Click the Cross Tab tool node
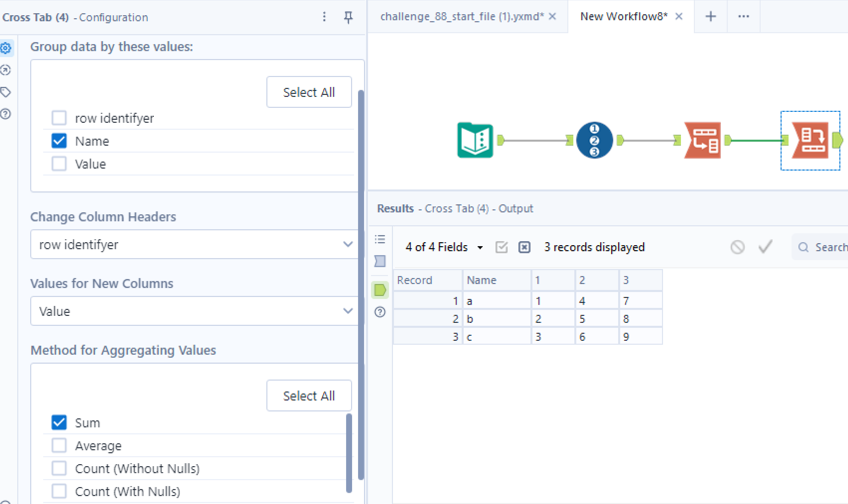This screenshot has height=504, width=848. tap(810, 140)
